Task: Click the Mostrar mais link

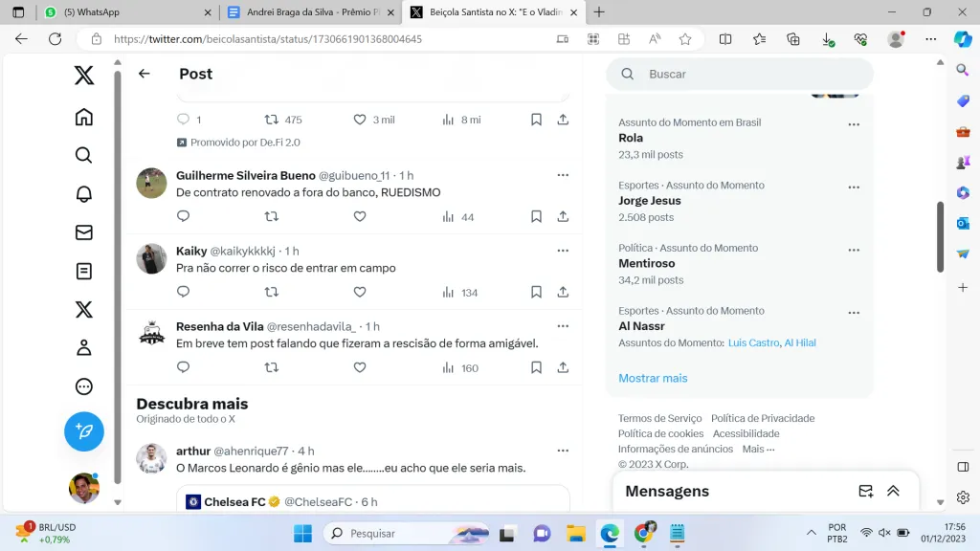Action: pos(653,378)
